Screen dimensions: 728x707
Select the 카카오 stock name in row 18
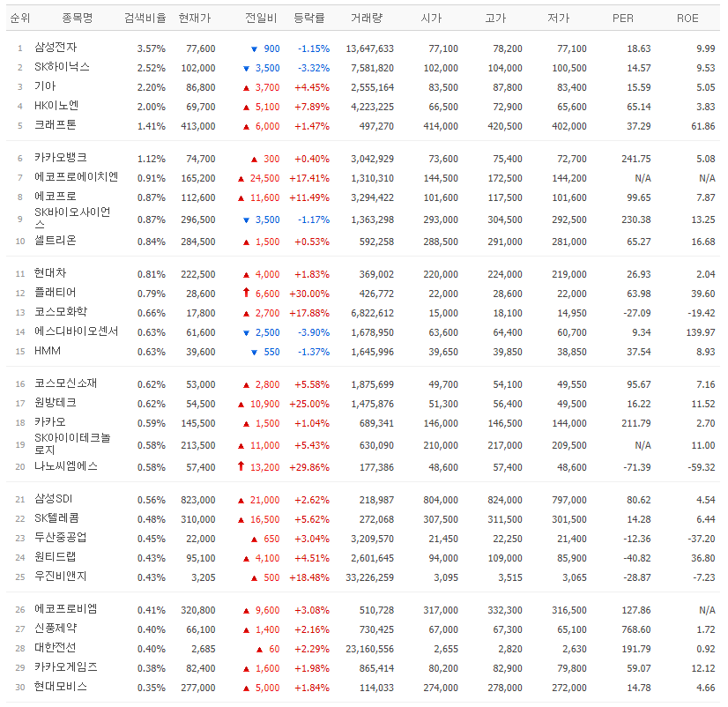(x=50, y=423)
